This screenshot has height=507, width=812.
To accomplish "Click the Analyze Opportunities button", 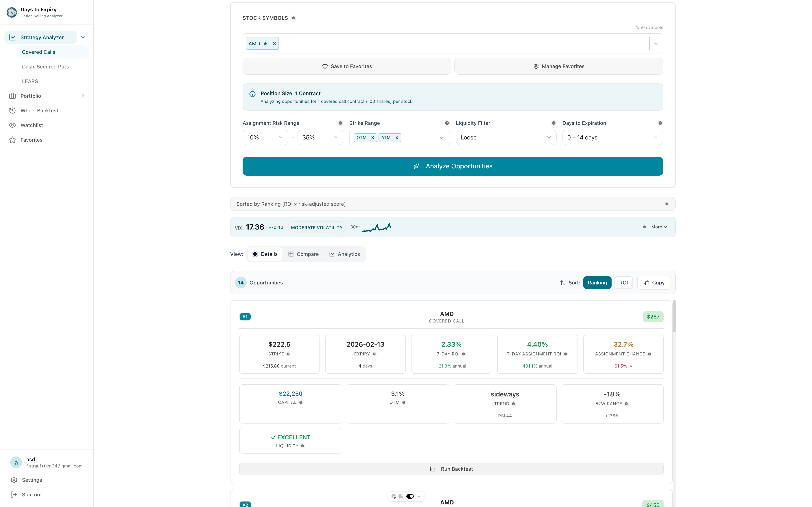I will tap(453, 166).
